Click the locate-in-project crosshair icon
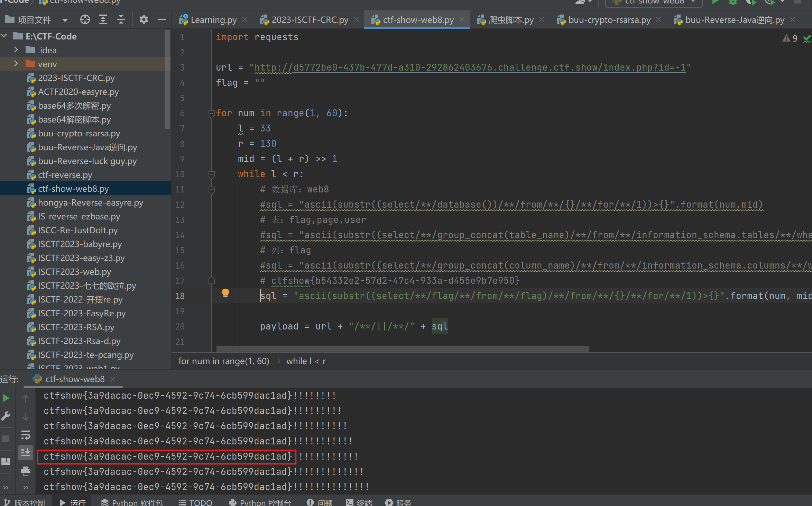Viewport: 812px width, 506px height. pos(85,20)
